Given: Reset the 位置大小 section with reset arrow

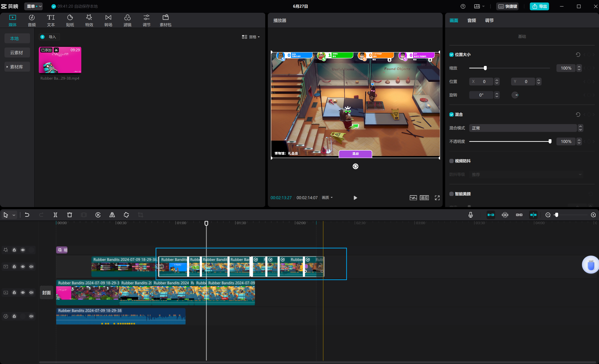Looking at the screenshot, I should click(578, 55).
